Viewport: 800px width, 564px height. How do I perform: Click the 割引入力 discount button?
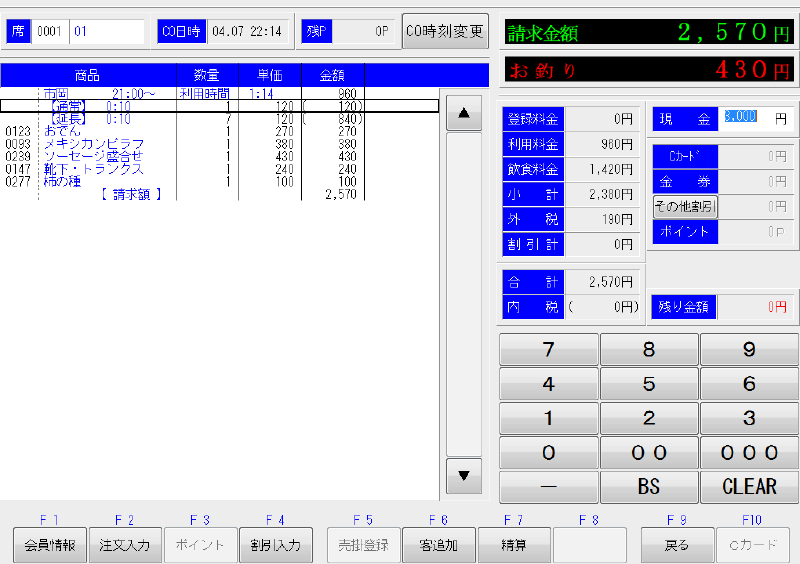coord(276,545)
